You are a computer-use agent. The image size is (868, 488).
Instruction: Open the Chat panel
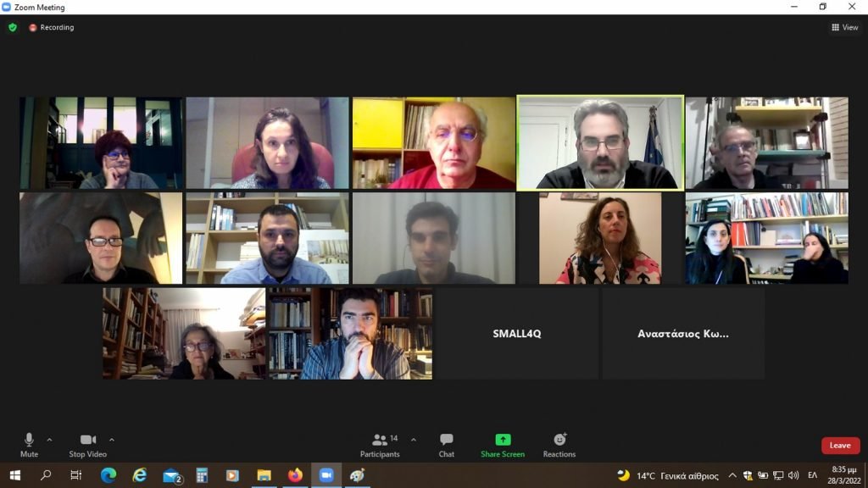click(446, 446)
